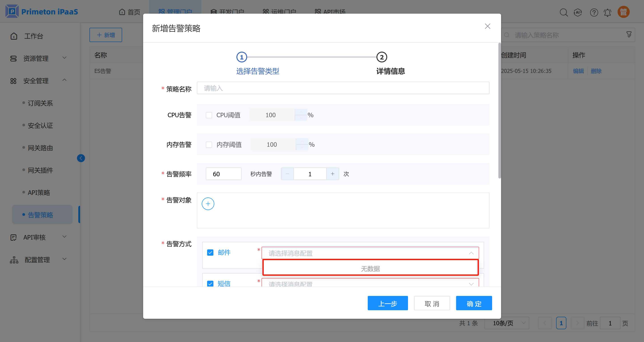Increase alarm count with the plus stepper
Viewport: 644px width, 342px height.
332,174
